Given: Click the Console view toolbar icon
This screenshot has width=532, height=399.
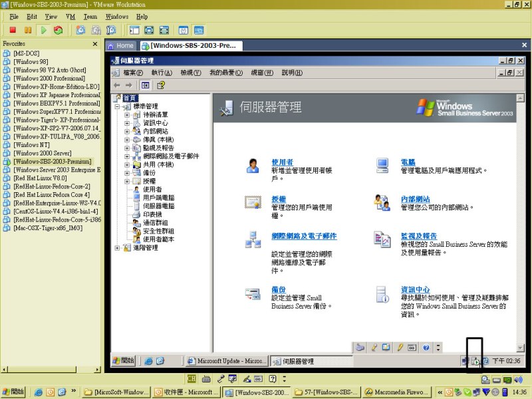Looking at the screenshot, I should tap(199, 30).
